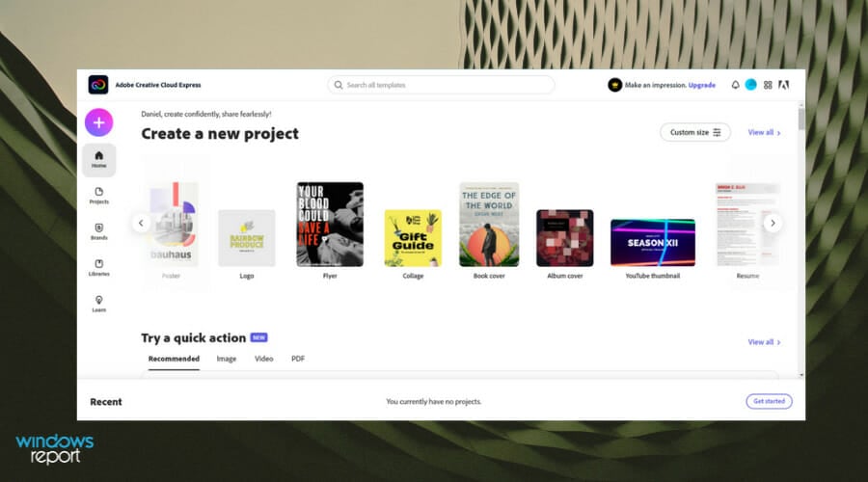Click the Recent section label
The width and height of the screenshot is (868, 482).
coord(106,402)
